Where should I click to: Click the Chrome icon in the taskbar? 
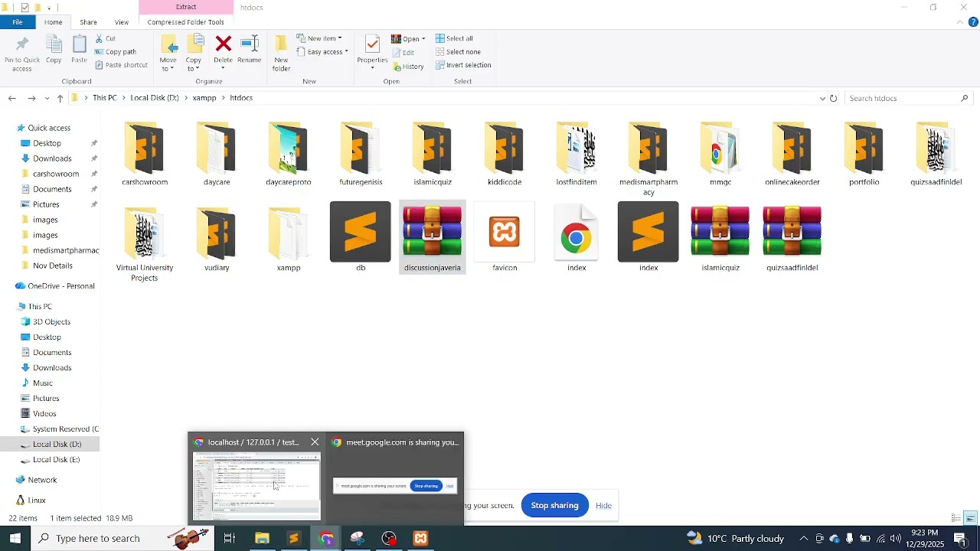click(326, 539)
